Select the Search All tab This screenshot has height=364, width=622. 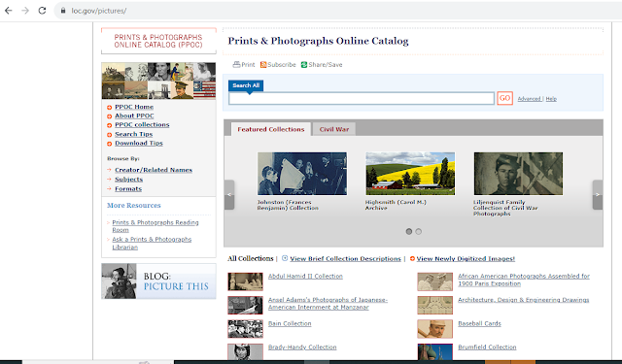coord(246,85)
